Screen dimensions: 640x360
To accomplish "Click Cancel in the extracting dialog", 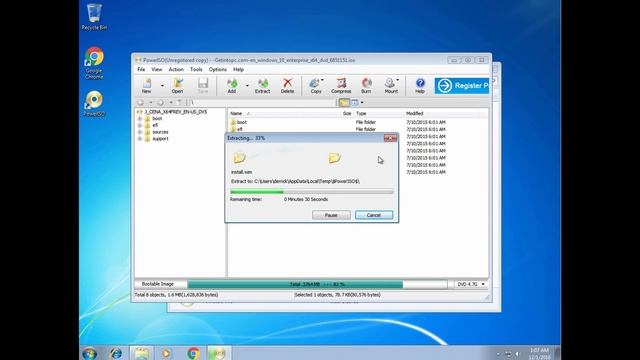I will 374,215.
